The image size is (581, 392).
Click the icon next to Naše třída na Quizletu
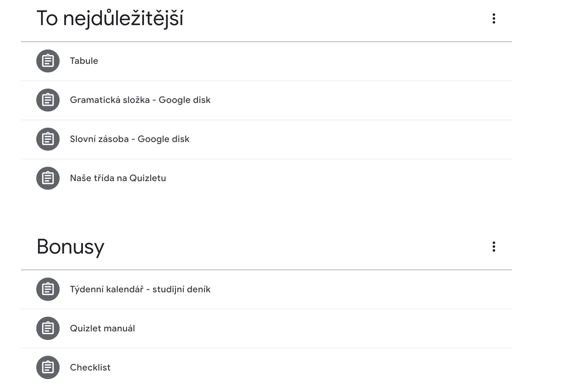(x=48, y=178)
